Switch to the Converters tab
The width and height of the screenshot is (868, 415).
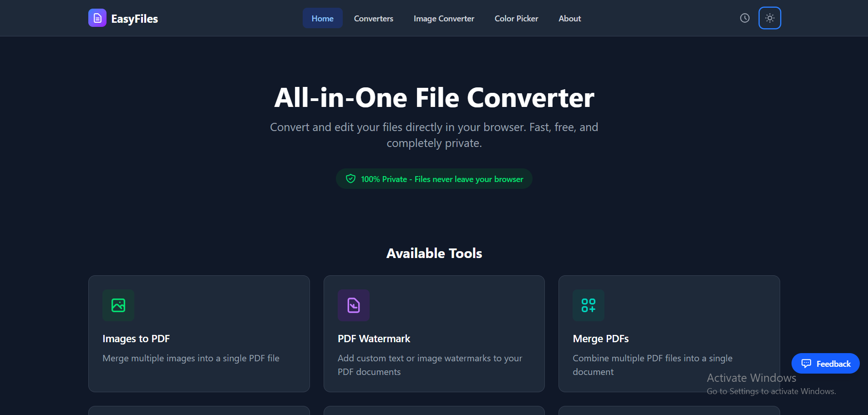coord(373,18)
